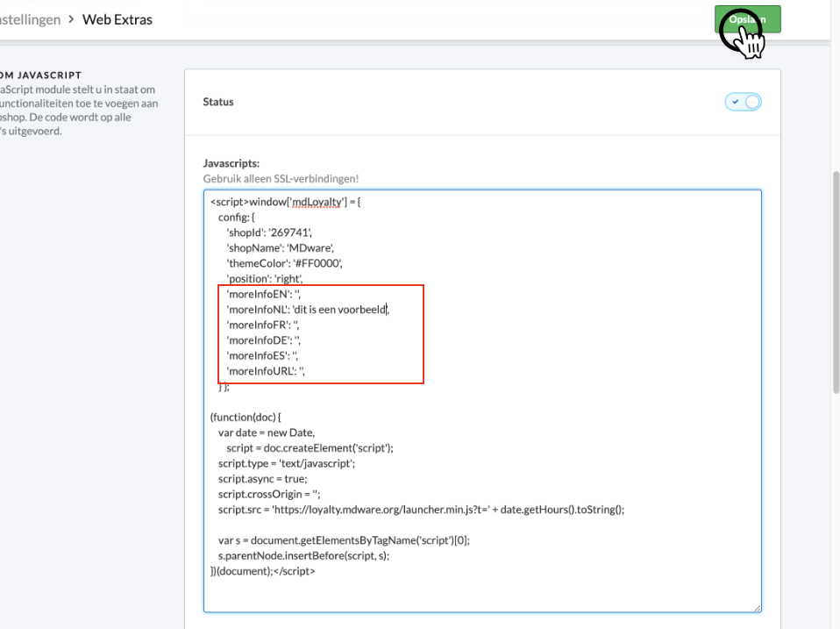840x629 pixels.
Task: Click the script.async = true line
Action: pyautogui.click(x=262, y=479)
